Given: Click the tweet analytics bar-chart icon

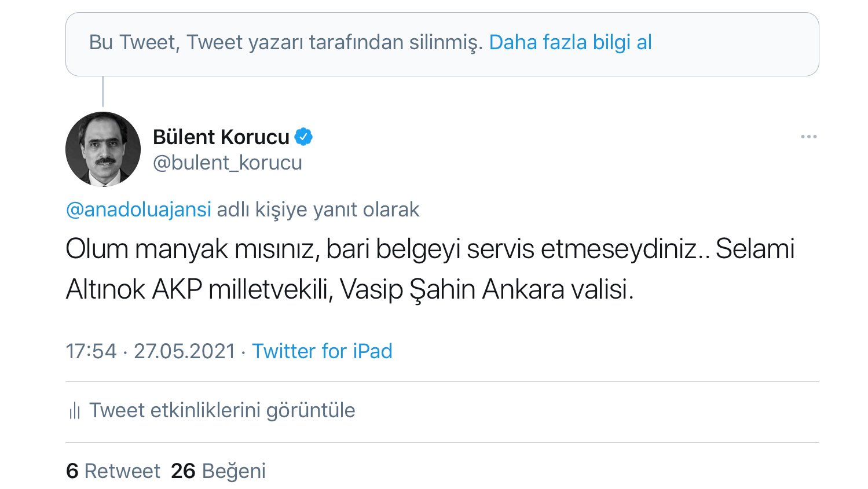Looking at the screenshot, I should (75, 411).
